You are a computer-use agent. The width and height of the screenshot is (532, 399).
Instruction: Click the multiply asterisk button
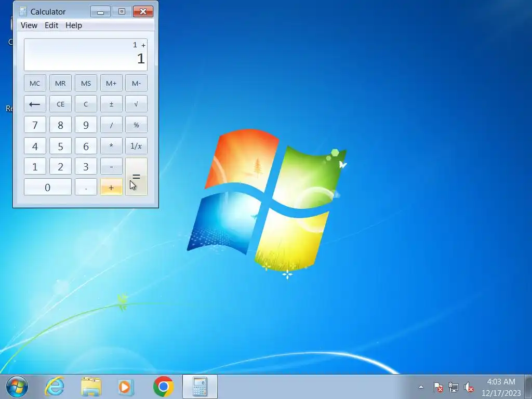(111, 145)
